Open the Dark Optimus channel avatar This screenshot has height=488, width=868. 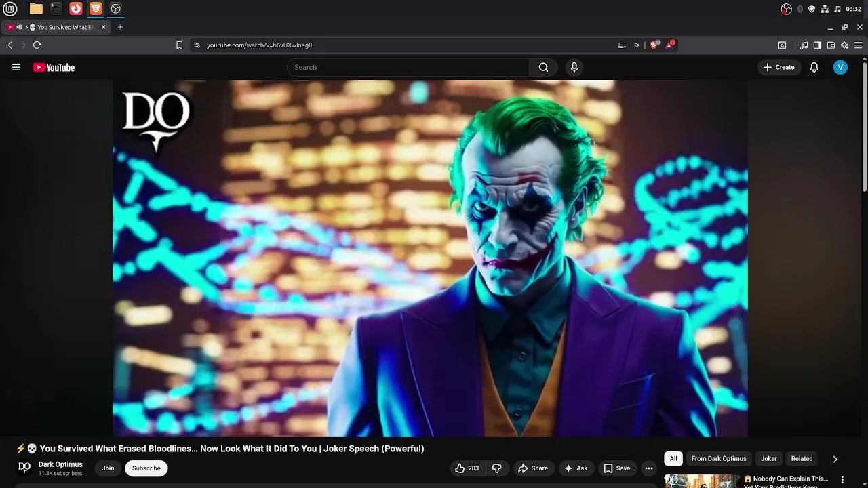[x=24, y=468]
